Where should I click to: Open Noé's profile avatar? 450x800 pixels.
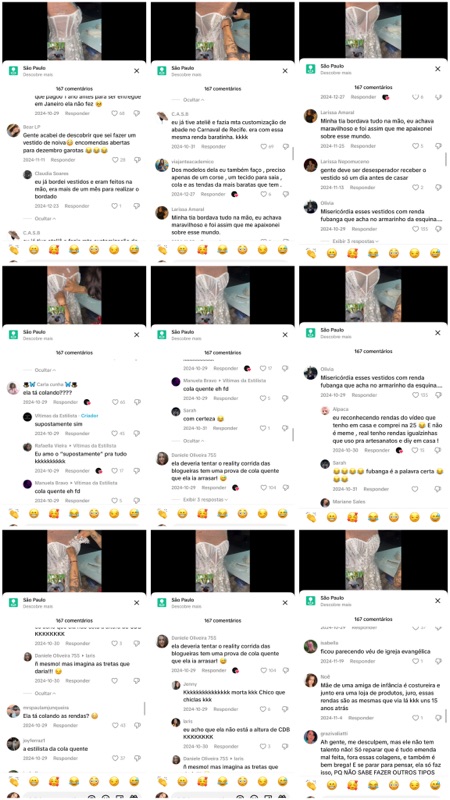click(311, 681)
